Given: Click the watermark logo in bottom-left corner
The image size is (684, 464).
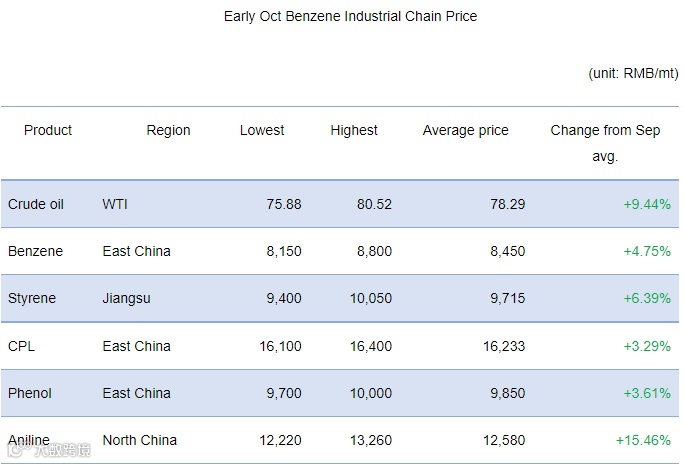Looking at the screenshot, I should coord(50,451).
